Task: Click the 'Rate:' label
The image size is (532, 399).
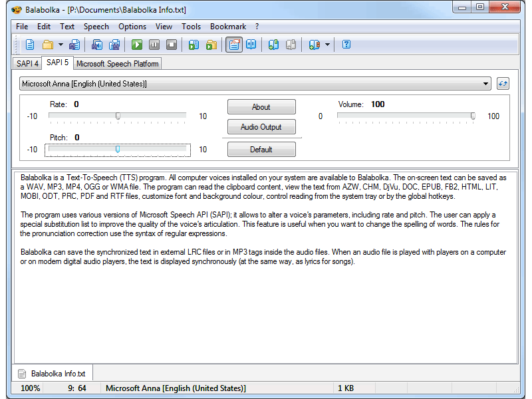Action: click(x=59, y=104)
